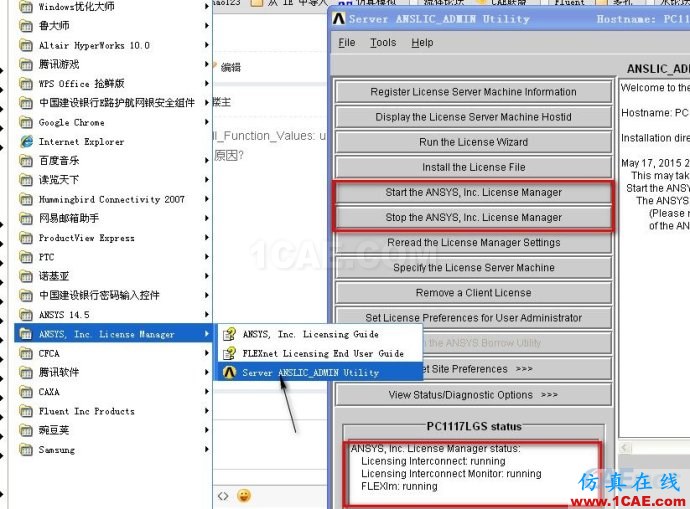Click the Internet Explorer icon
690x509 pixels.
pos(26,142)
